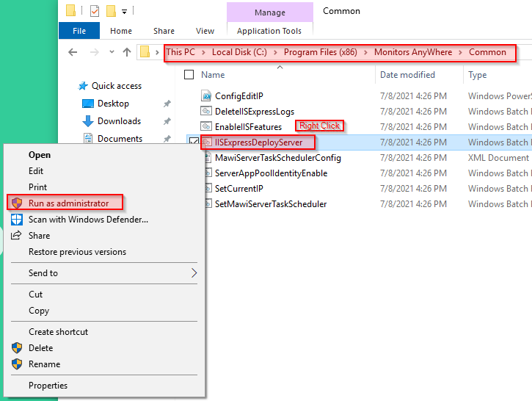This screenshot has width=532, height=401.
Task: Click the Back navigation arrow
Action: tap(73, 52)
